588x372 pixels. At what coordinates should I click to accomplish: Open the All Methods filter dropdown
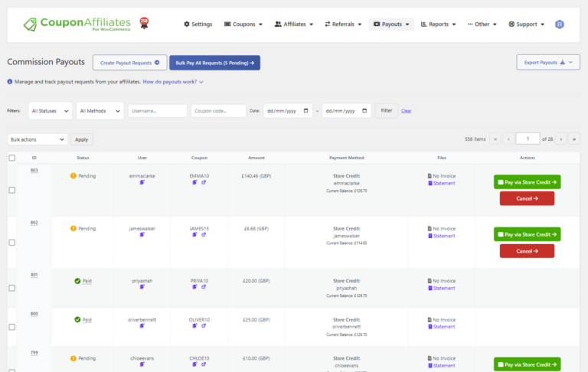point(100,111)
